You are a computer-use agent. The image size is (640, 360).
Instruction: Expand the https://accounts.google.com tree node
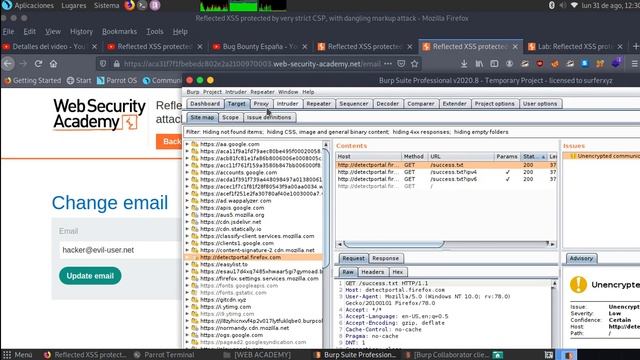coord(187,172)
